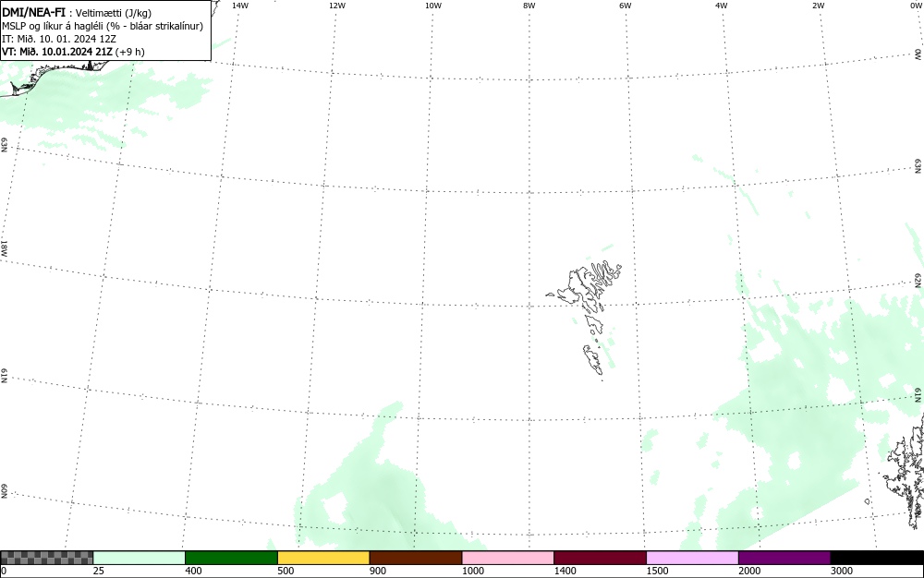Click the legend value 2000
924x578 pixels.
749,571
